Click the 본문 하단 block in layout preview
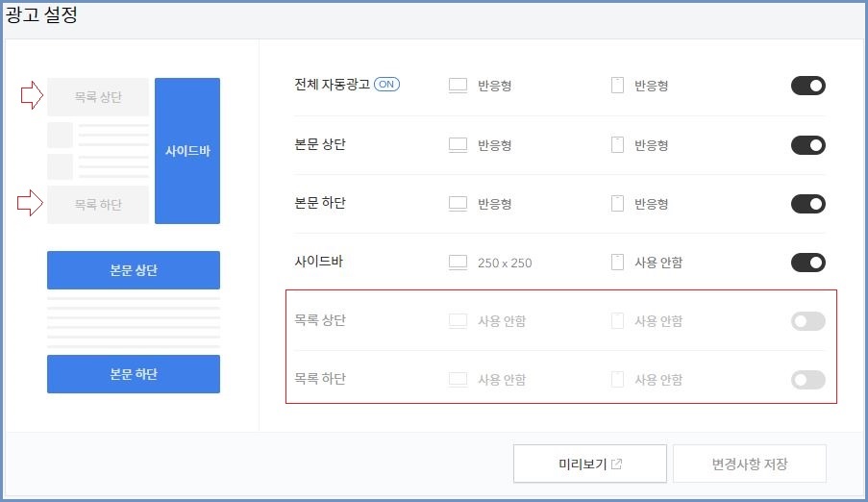Viewport: 868px width, 502px height. pos(134,374)
